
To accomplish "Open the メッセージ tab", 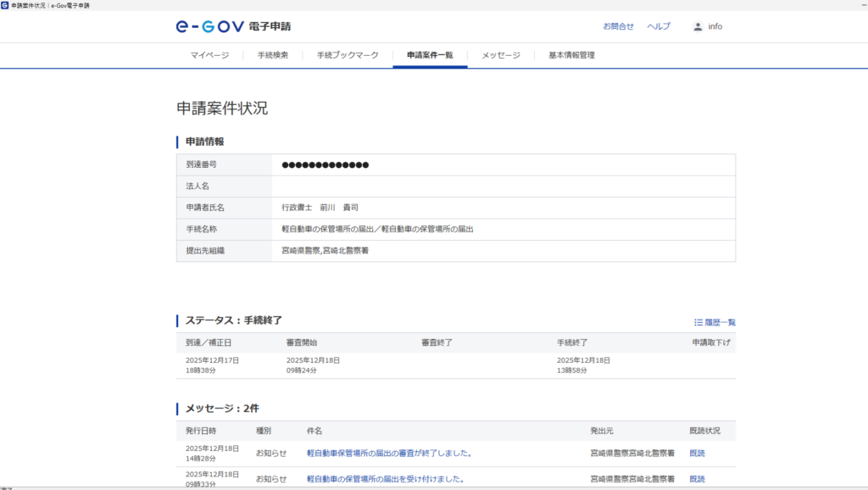I will point(501,55).
